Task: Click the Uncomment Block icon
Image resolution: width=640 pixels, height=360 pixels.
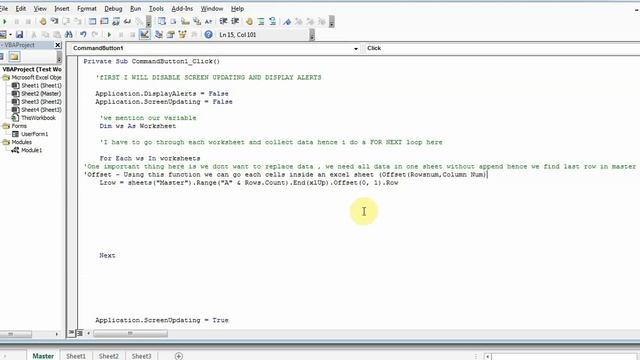Action: 272,21
